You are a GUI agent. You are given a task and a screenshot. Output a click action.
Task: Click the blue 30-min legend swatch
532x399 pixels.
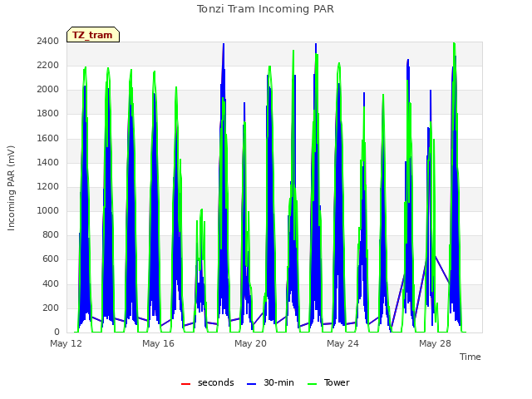[x=251, y=384]
